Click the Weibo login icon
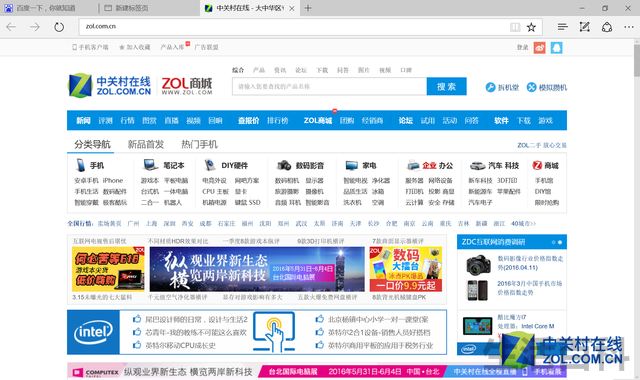640x380 pixels. pos(540,47)
